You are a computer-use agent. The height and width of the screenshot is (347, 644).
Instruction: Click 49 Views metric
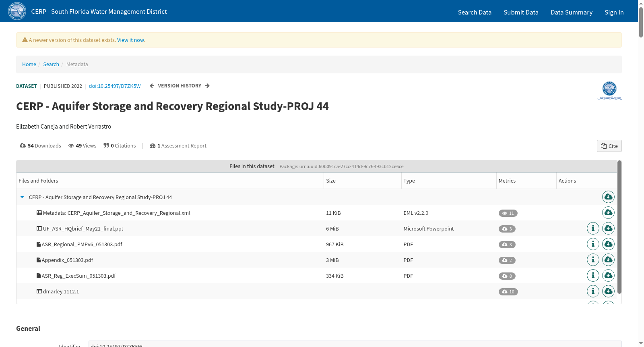click(x=82, y=145)
